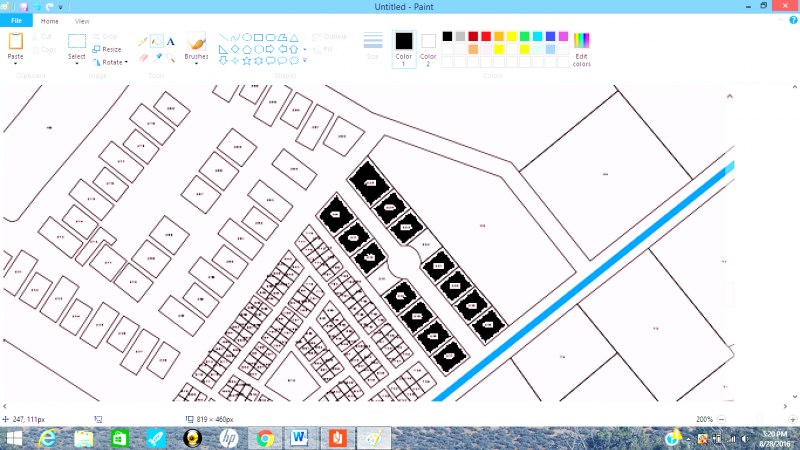800x450 pixels.
Task: Open Customize Quick Access Toolbar dropdown
Action: tap(61, 7)
